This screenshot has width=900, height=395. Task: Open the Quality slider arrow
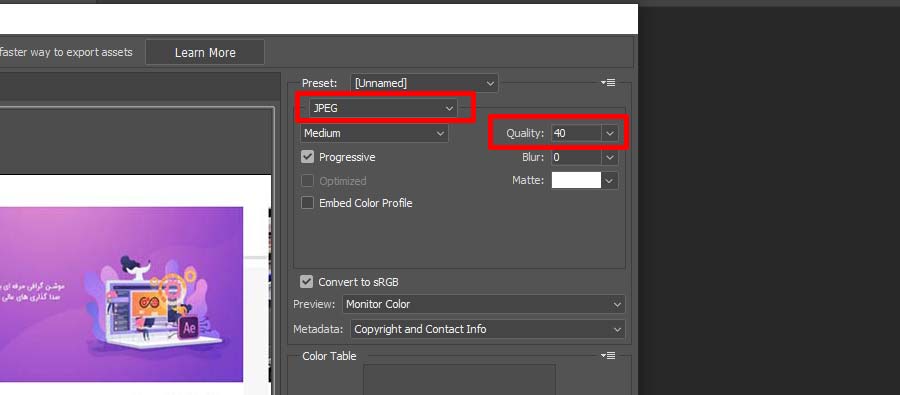point(610,133)
